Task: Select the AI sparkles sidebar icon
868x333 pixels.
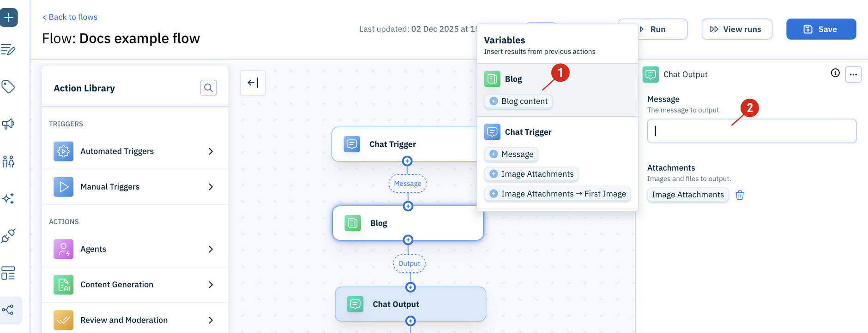Action: (x=8, y=198)
